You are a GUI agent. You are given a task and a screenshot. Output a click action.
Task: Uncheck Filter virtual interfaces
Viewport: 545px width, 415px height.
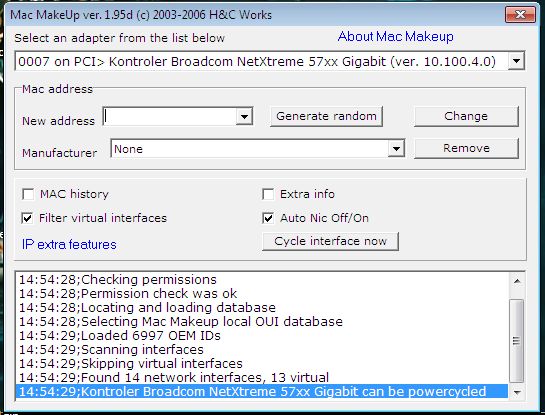coord(27,218)
